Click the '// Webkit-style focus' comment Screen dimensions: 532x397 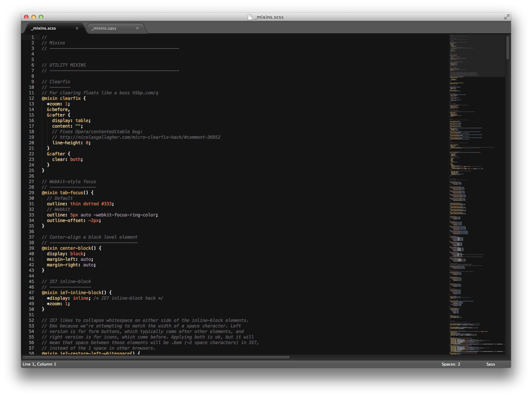69,182
